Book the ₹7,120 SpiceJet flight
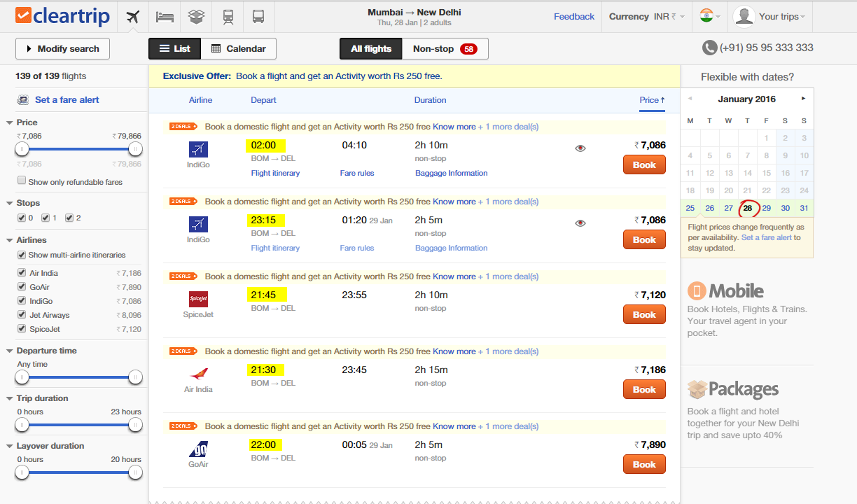Screen dimensions: 857x504 pos(644,314)
